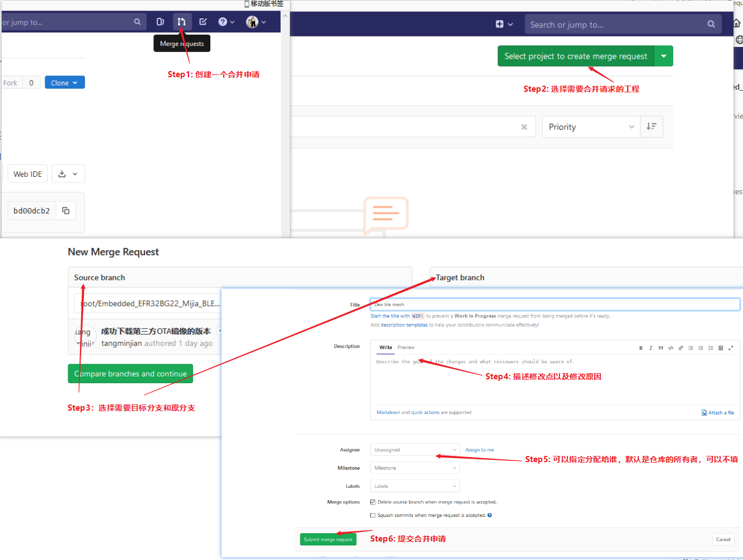Screen dimensions: 743x560
Task: Click the Attach a file link
Action: pos(718,413)
